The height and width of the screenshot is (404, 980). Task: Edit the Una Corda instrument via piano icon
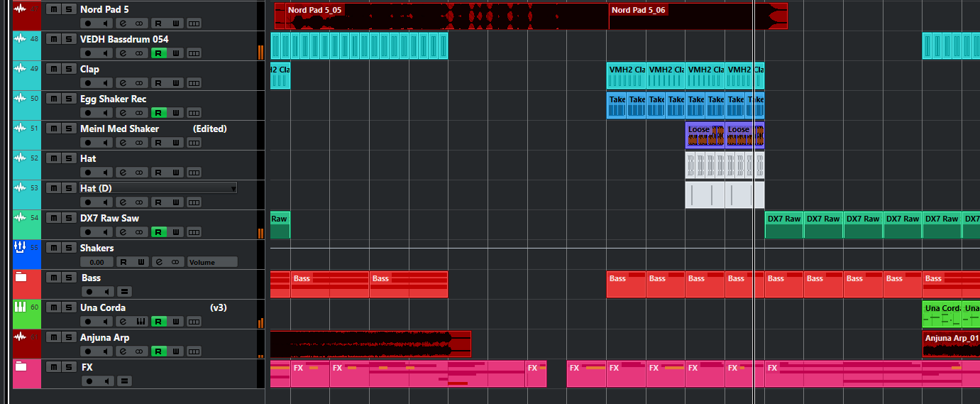[141, 322]
